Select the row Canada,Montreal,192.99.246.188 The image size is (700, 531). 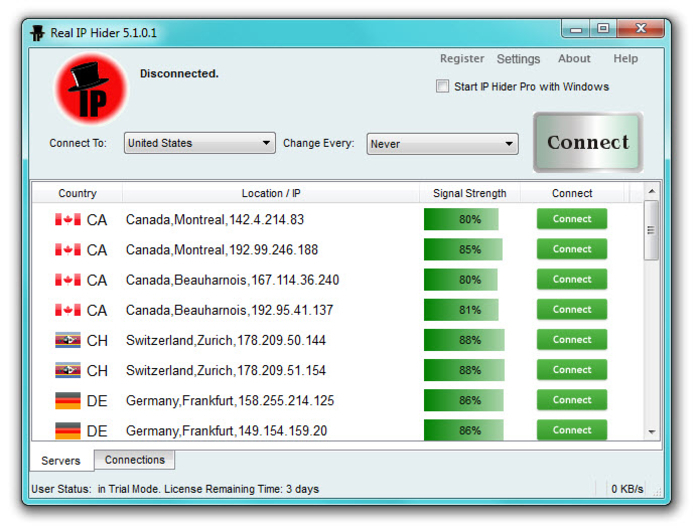[x=338, y=250]
